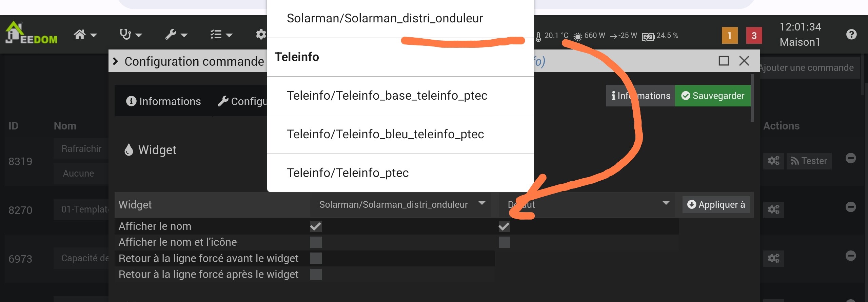Open the wrench tools menu
Screen dimensions: 868x302
(176, 35)
